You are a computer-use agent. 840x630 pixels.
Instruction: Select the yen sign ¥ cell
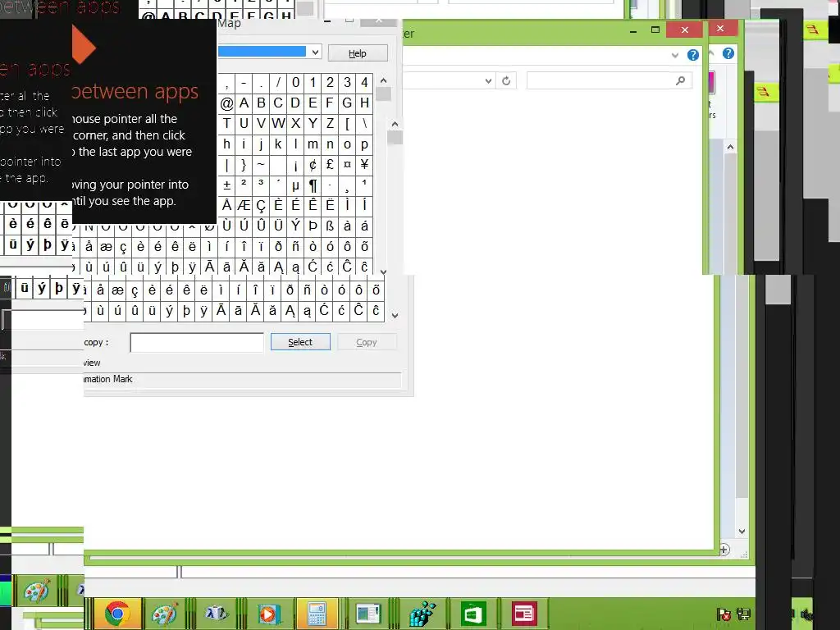(364, 164)
